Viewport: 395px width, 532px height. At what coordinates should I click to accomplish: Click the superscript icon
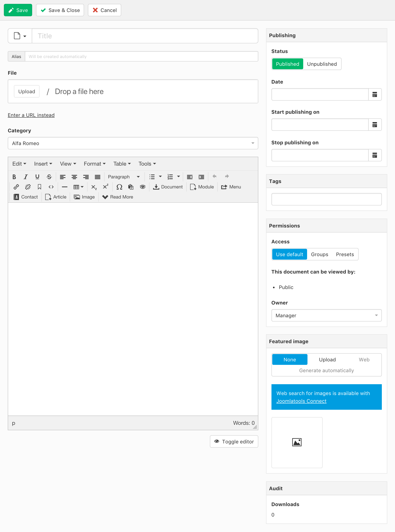pyautogui.click(x=106, y=187)
